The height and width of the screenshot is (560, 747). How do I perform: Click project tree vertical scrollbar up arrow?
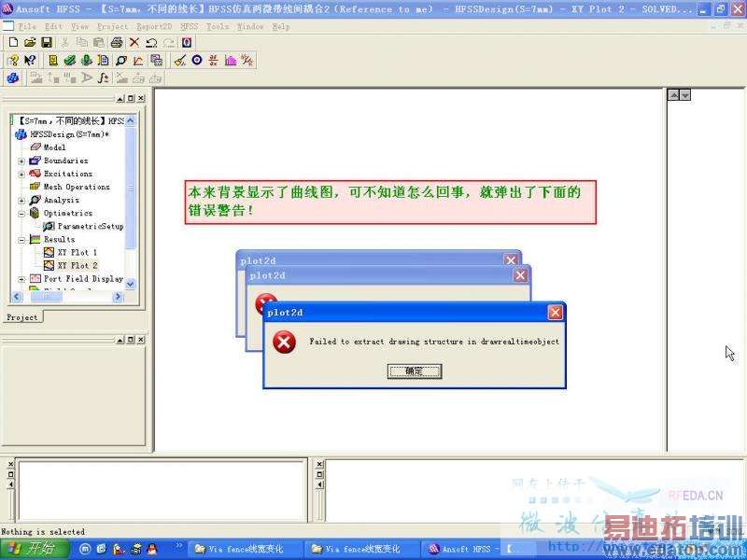click(x=130, y=121)
